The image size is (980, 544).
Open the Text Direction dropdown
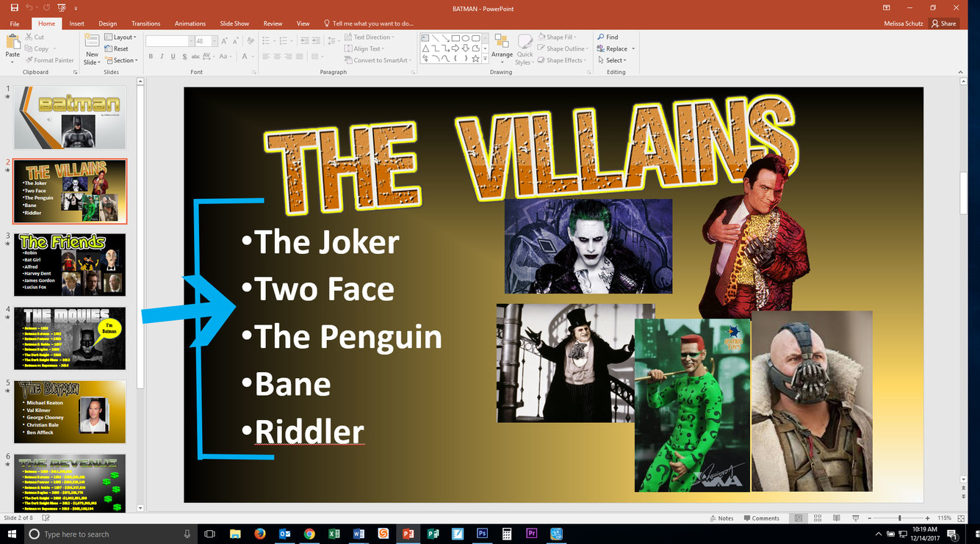369,37
